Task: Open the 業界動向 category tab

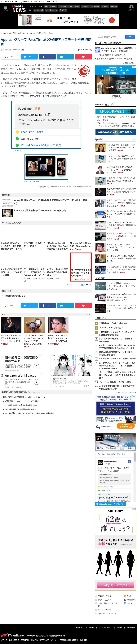Action: click(x=53, y=7)
